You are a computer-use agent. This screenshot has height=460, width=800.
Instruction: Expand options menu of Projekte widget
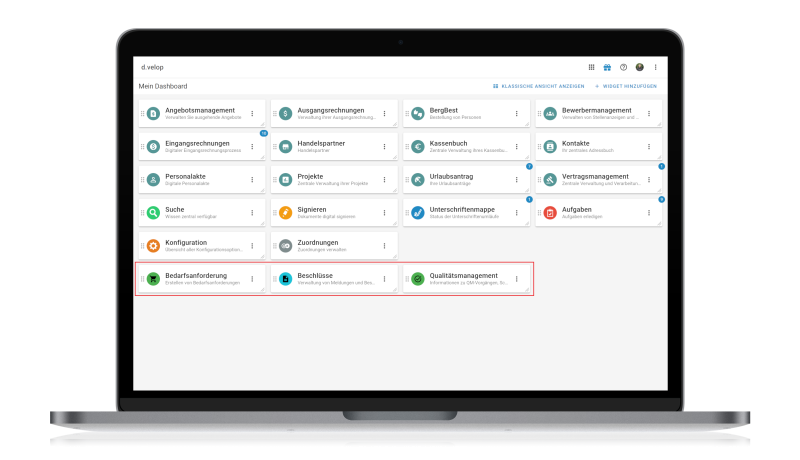click(x=384, y=180)
